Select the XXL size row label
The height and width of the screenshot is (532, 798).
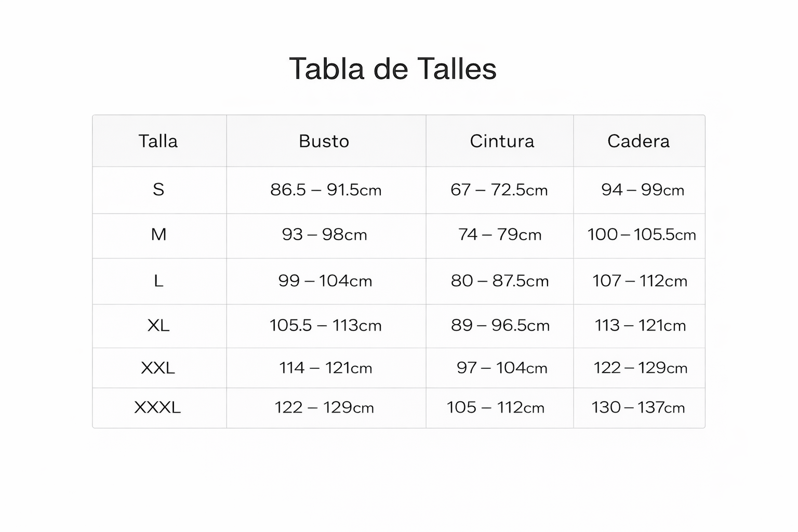pos(158,368)
